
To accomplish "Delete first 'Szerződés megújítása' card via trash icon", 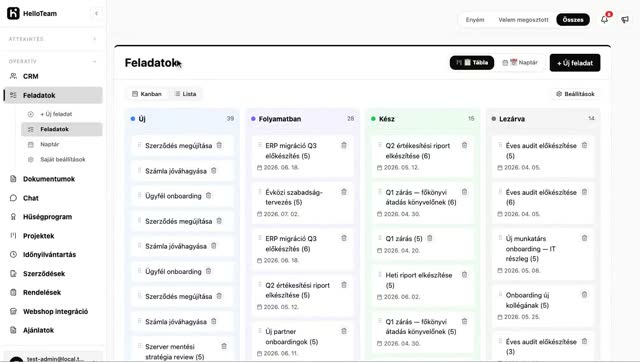I will coord(219,145).
